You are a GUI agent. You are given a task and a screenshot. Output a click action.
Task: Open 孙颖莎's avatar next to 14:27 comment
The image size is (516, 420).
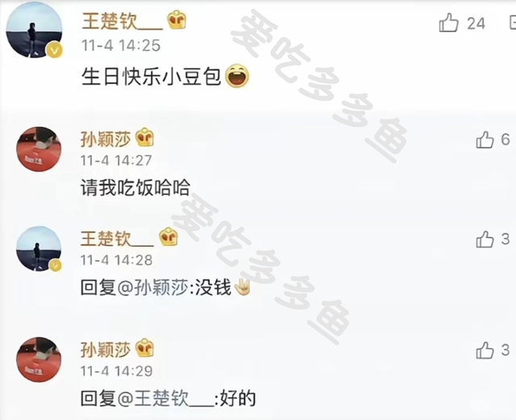pos(39,149)
